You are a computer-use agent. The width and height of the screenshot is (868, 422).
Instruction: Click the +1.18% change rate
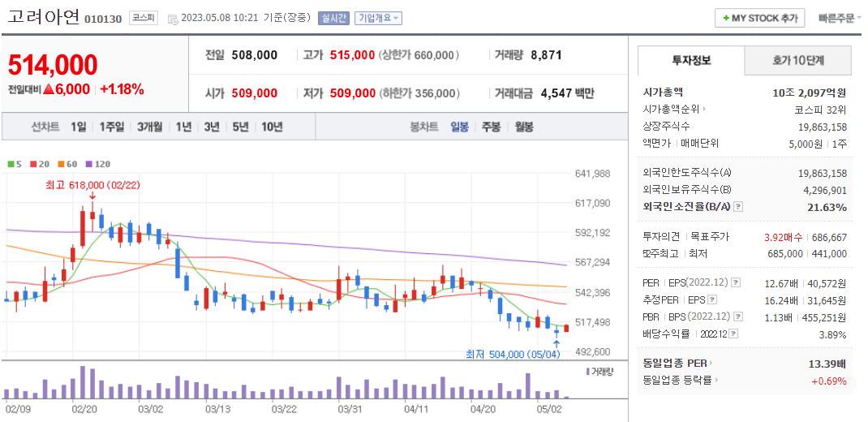[x=122, y=88]
